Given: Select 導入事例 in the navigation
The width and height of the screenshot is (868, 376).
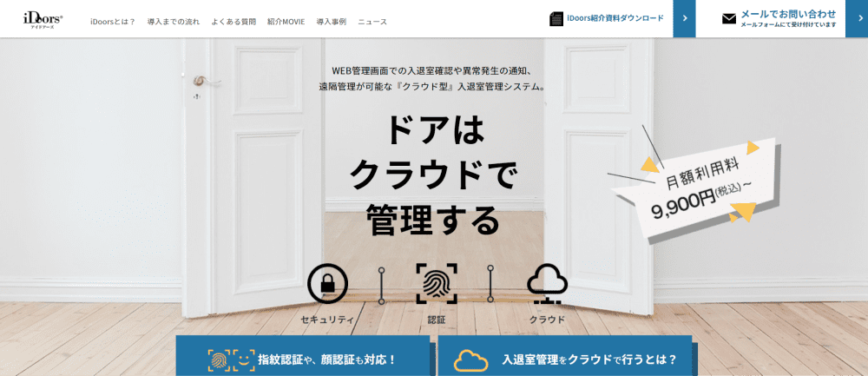Looking at the screenshot, I should coord(331,23).
